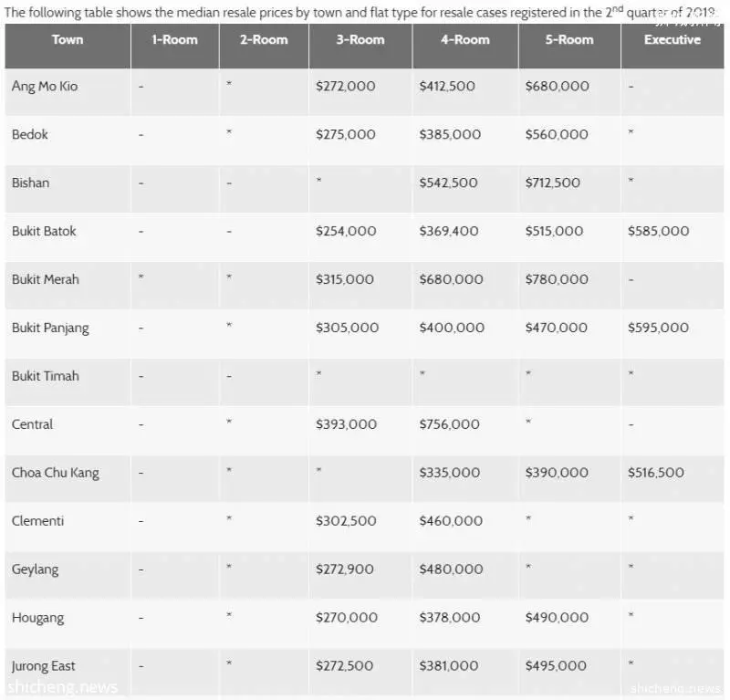The height and width of the screenshot is (700, 730).
Task: Click Bukit Merah 5-Room price $780,000
Action: (557, 279)
